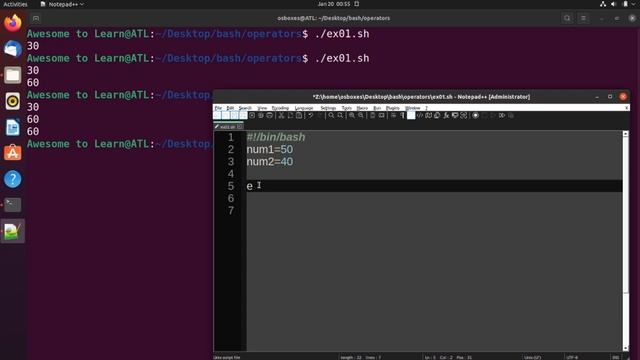Click the Close All toolbar icon
The width and height of the screenshot is (640, 360).
pyautogui.click(x=261, y=116)
